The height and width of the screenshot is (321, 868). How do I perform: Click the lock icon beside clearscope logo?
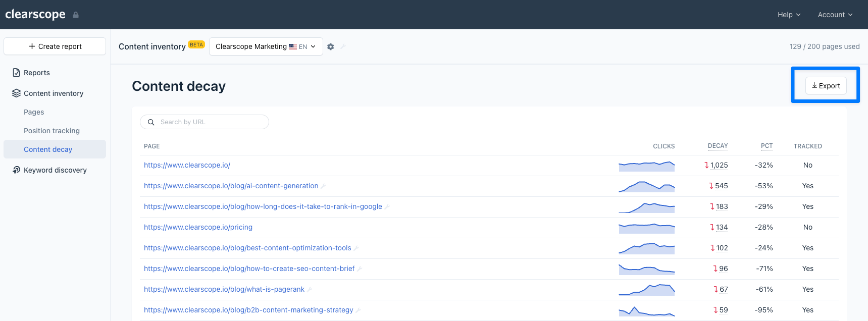[76, 15]
